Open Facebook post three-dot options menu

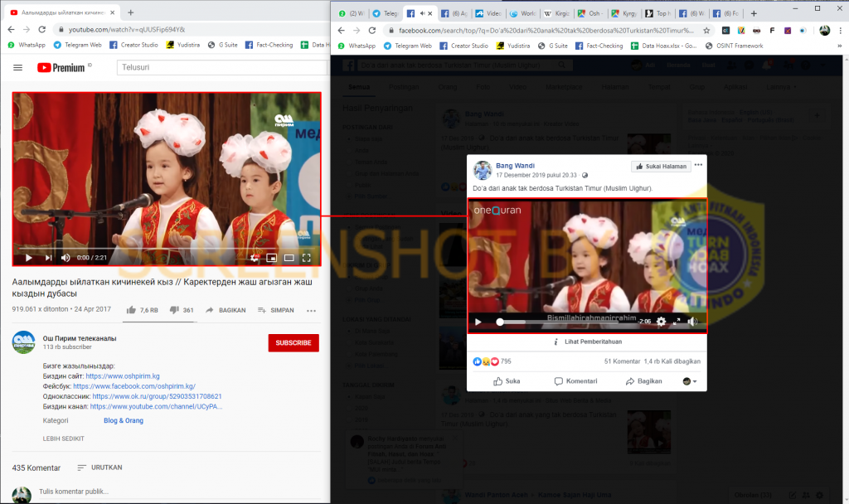point(698,165)
